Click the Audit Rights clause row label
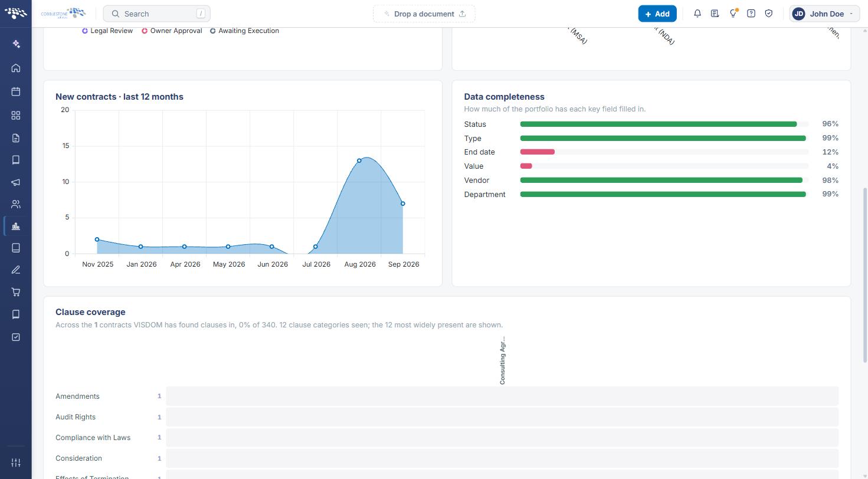The image size is (868, 479). (76, 417)
